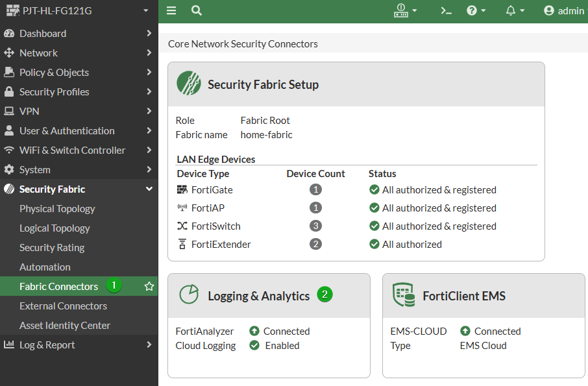Expand WiFi & Switch Controller menu
This screenshot has width=588, height=386.
[79, 151]
